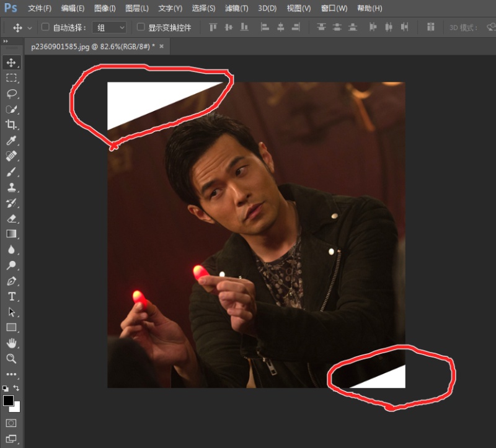Click the Photoshop Ps logo

[x=11, y=7]
